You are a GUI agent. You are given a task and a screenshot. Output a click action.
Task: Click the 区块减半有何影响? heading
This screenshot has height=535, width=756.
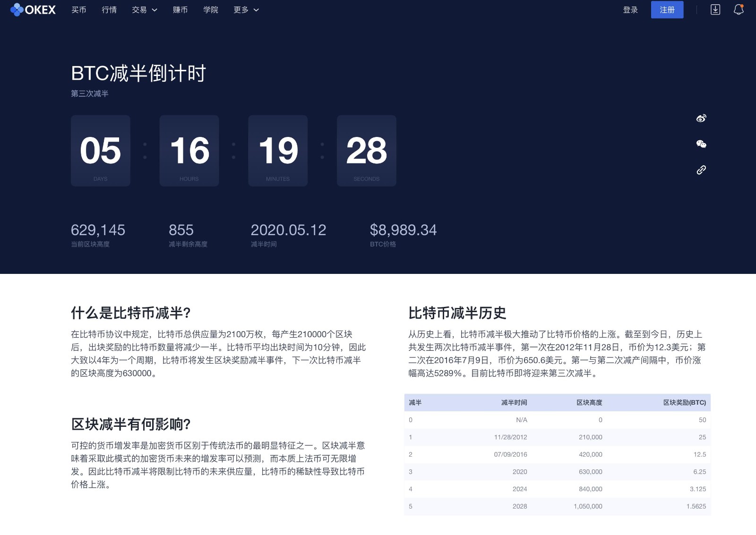pyautogui.click(x=131, y=424)
